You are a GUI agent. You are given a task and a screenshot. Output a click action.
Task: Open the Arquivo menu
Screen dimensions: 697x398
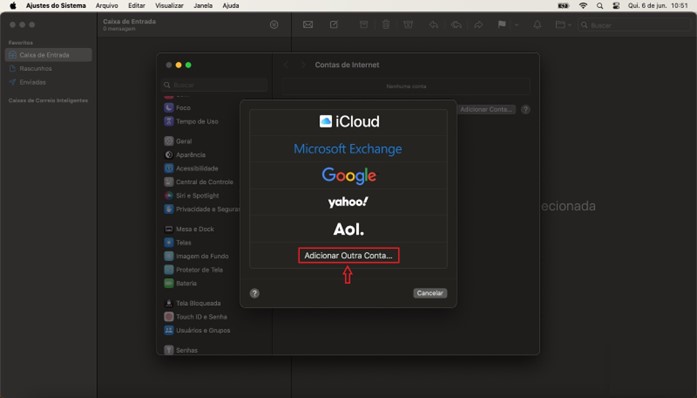[107, 6]
